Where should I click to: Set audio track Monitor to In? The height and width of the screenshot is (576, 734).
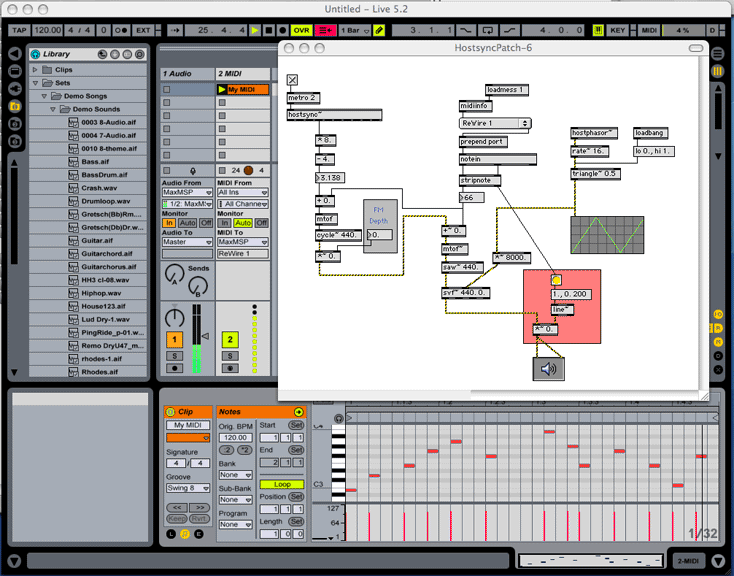(x=169, y=223)
